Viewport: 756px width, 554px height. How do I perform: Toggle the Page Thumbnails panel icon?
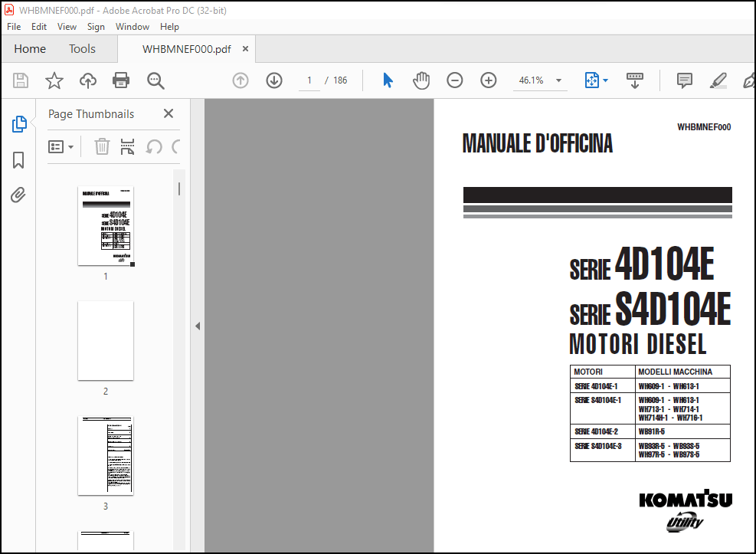pos(19,124)
